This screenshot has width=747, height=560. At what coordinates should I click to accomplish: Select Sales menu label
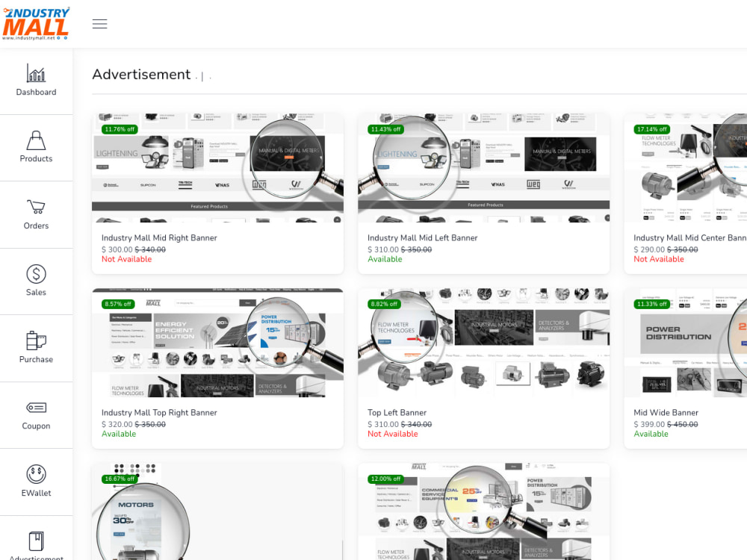[36, 293]
